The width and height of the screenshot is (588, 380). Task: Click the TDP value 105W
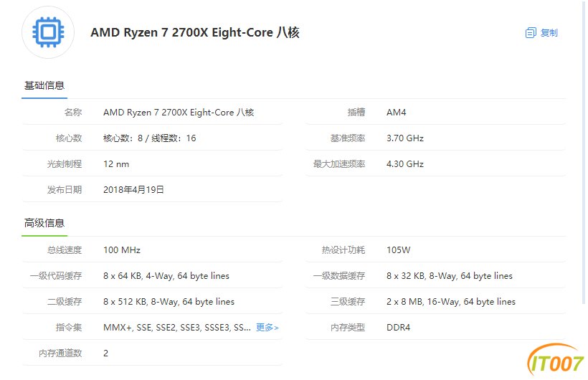398,250
